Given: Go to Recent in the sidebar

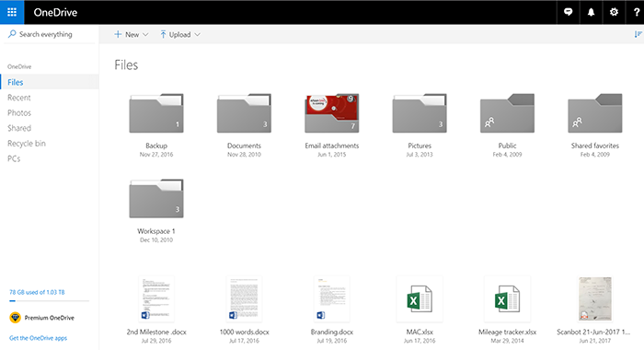Looking at the screenshot, I should pos(19,98).
